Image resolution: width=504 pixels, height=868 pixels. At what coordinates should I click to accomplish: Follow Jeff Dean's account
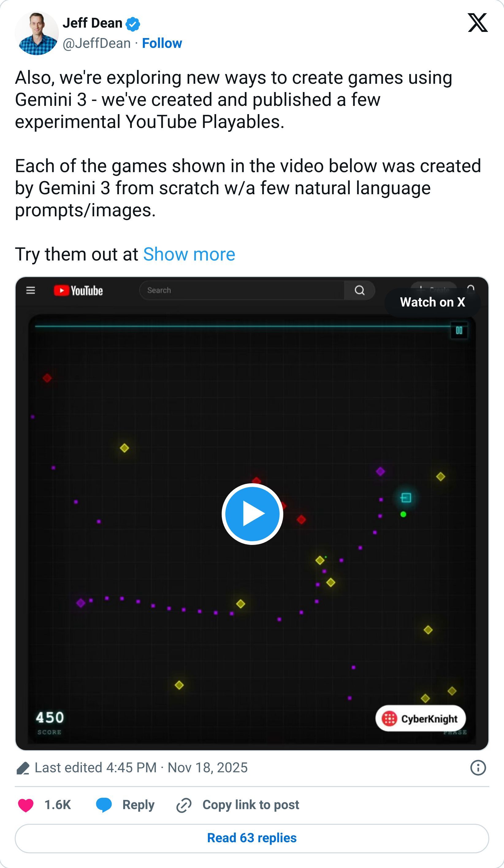[162, 43]
